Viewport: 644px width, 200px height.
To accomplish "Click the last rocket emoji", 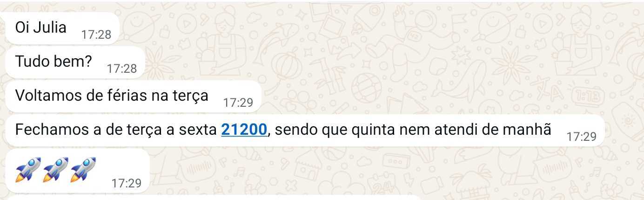I will 83,169.
